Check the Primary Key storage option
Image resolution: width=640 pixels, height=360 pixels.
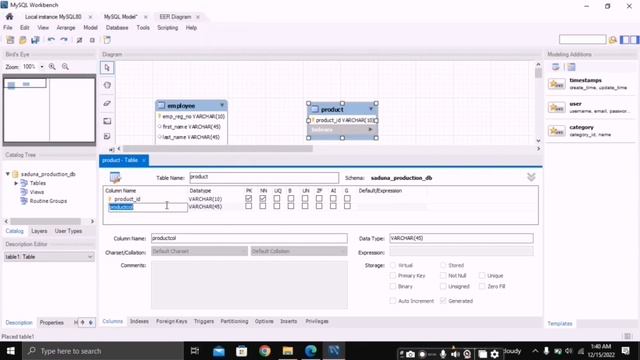click(393, 276)
